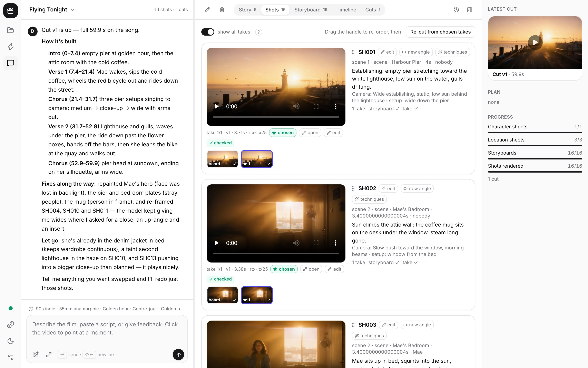Mute the SH001 video volume

296,106
